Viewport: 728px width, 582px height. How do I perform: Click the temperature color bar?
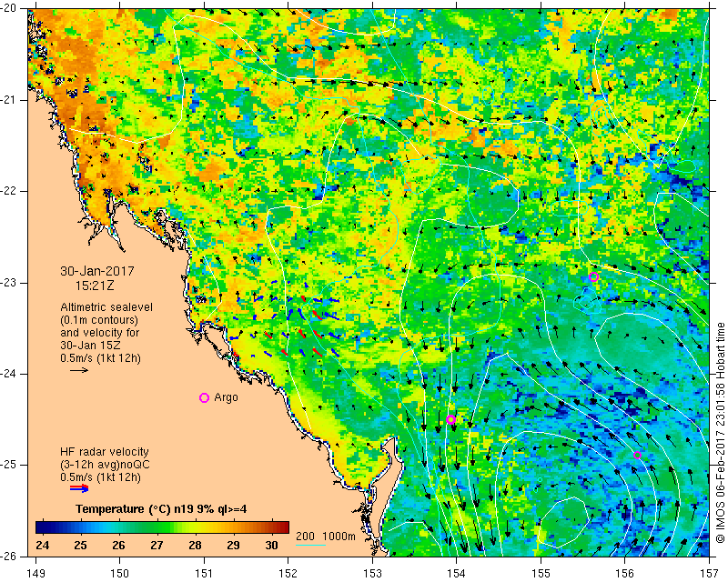[163, 527]
